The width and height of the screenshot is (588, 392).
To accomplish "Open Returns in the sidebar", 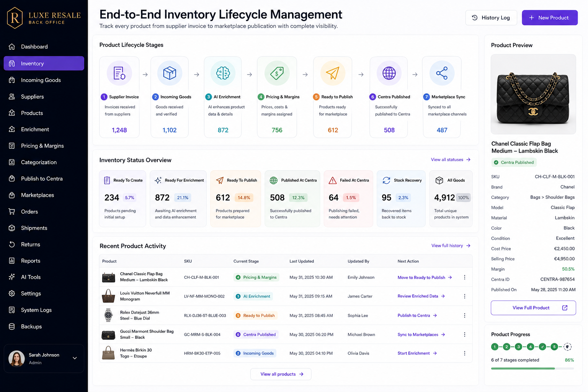I will click(x=44, y=244).
